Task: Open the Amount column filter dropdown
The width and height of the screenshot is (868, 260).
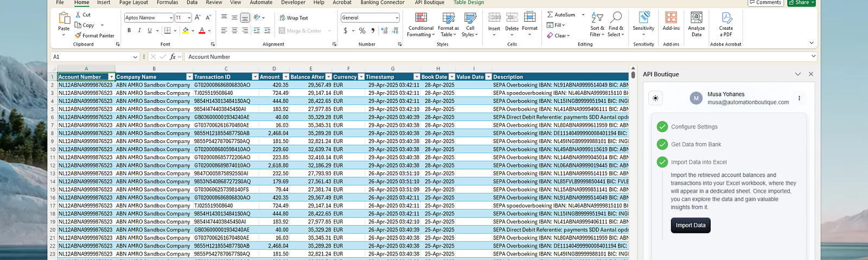Action: pyautogui.click(x=286, y=77)
